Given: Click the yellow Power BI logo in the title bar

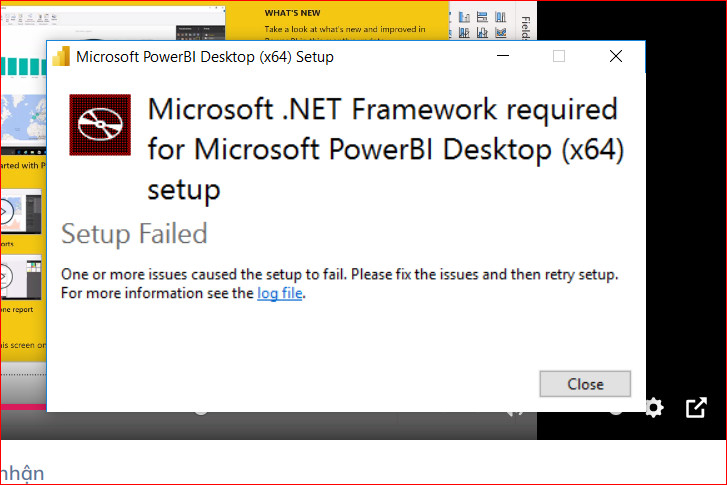Looking at the screenshot, I should click(x=62, y=57).
